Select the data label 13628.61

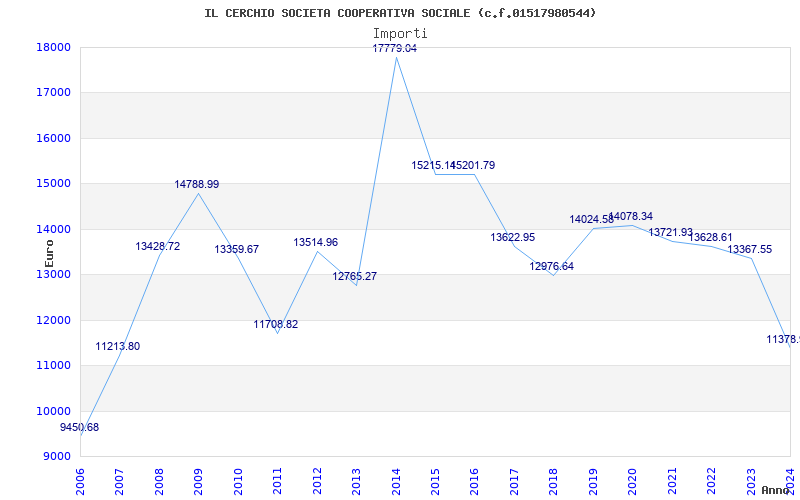point(710,237)
